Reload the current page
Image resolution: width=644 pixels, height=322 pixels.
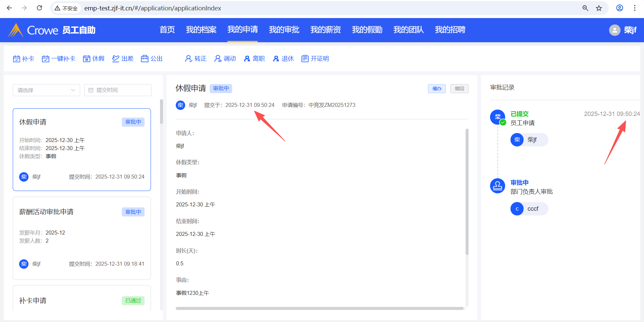point(40,8)
